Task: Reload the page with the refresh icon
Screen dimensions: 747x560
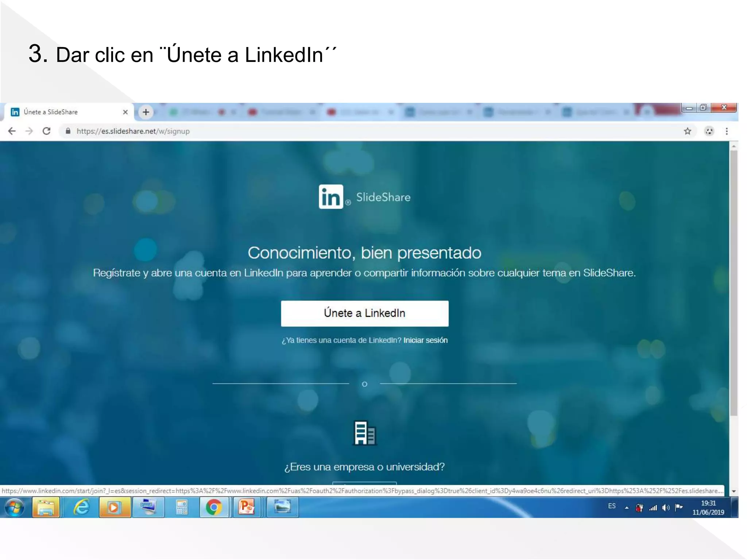Action: point(46,131)
